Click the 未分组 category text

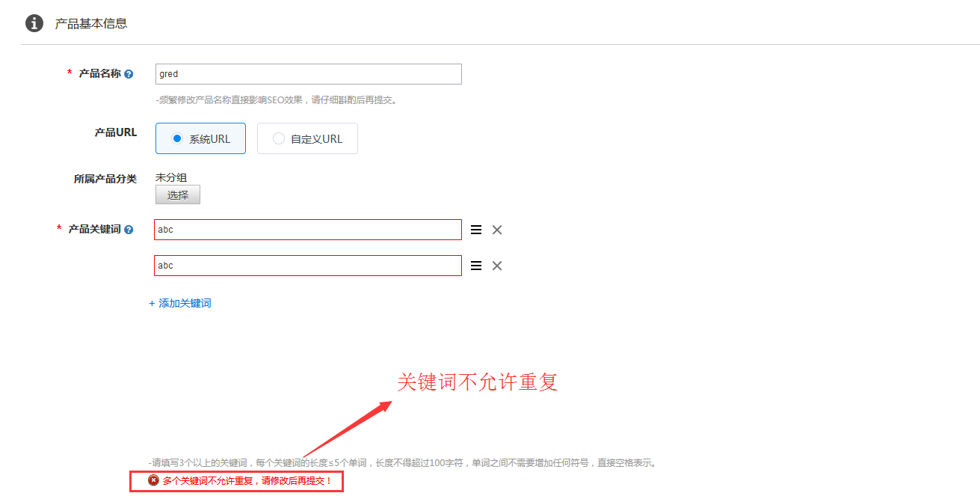tap(171, 177)
